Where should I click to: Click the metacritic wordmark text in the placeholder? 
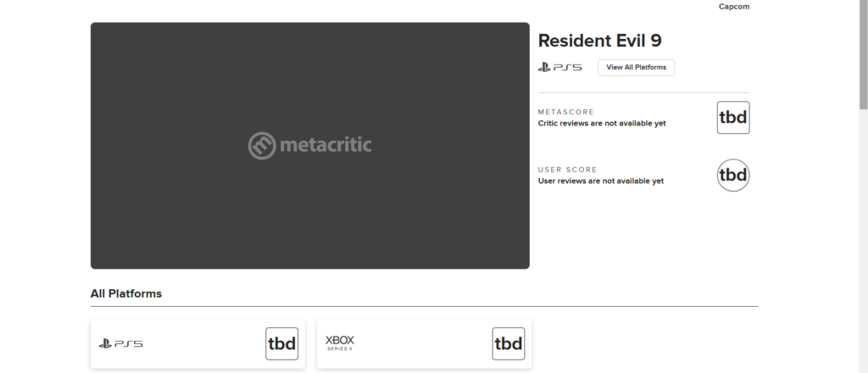tap(326, 145)
